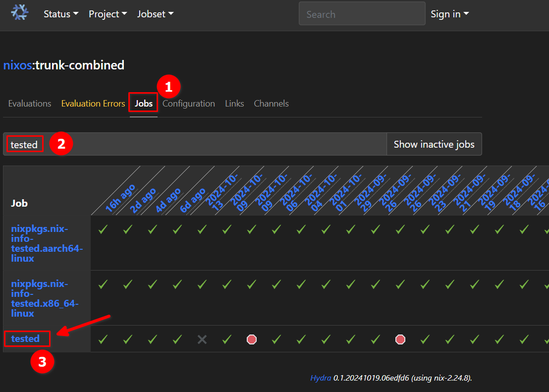Click x86_64-linux row checkmark under 4d ago
This screenshot has height=392, width=549.
[153, 284]
